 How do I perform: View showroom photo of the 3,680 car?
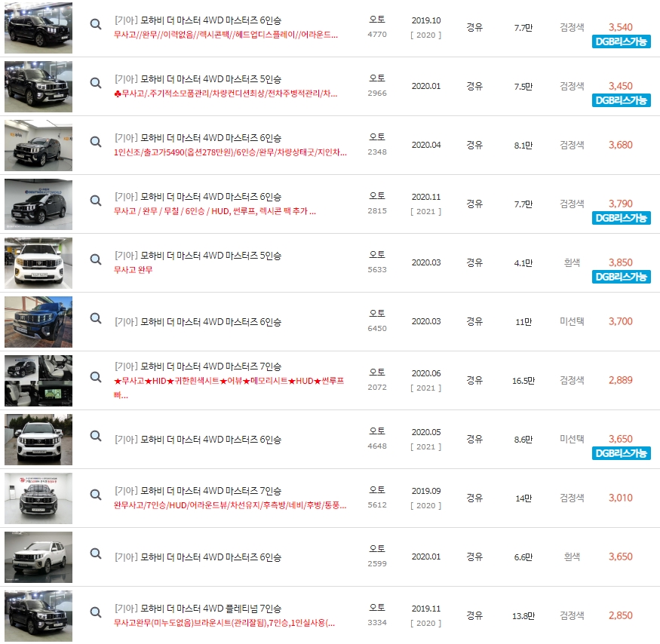point(38,146)
